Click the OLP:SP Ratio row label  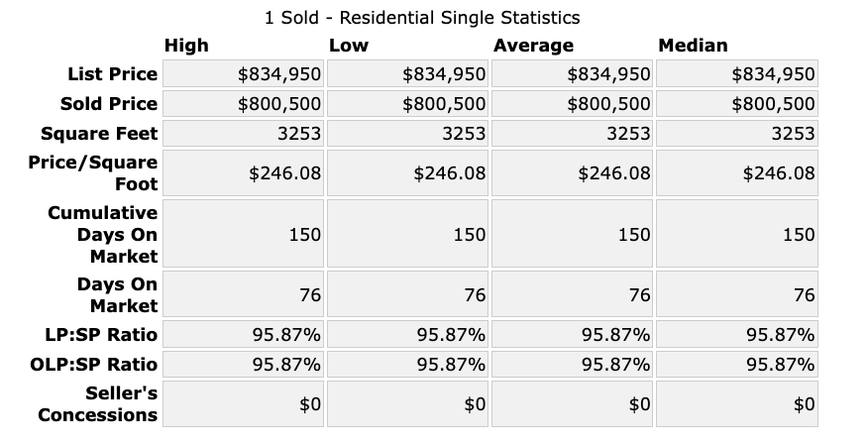pos(96,364)
